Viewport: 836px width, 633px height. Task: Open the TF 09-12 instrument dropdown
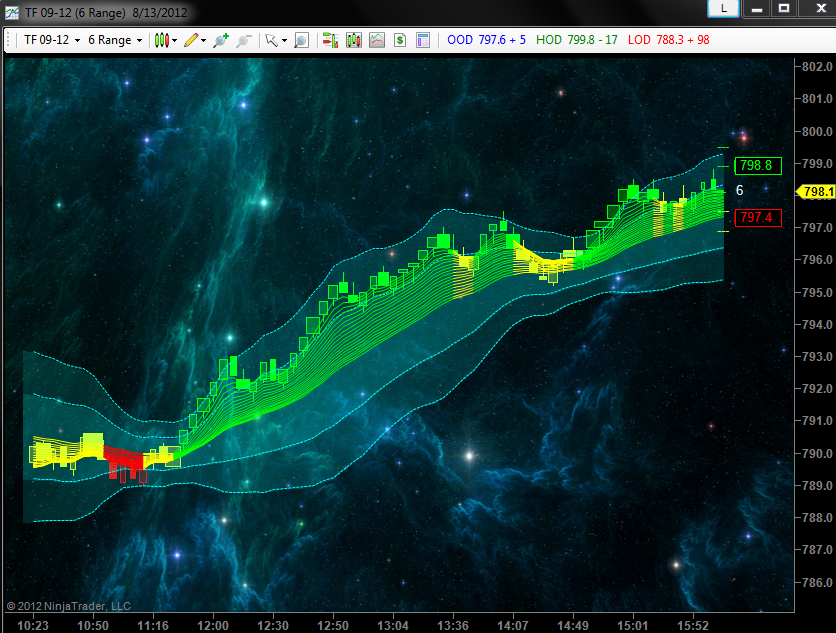click(x=52, y=40)
